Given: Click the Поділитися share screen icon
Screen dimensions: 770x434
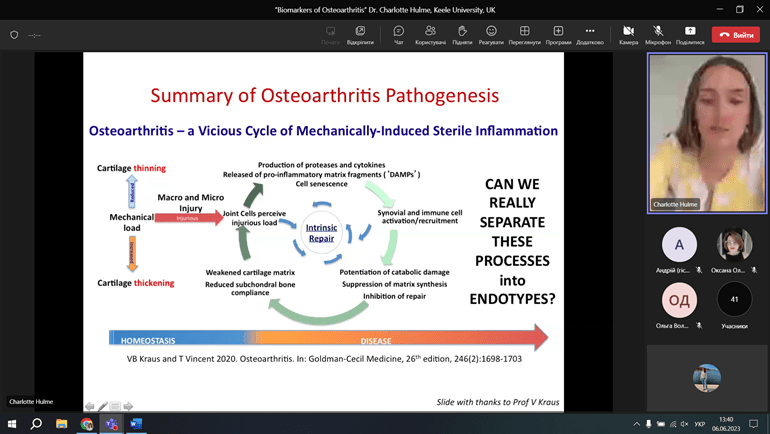Looking at the screenshot, I should 690,35.
